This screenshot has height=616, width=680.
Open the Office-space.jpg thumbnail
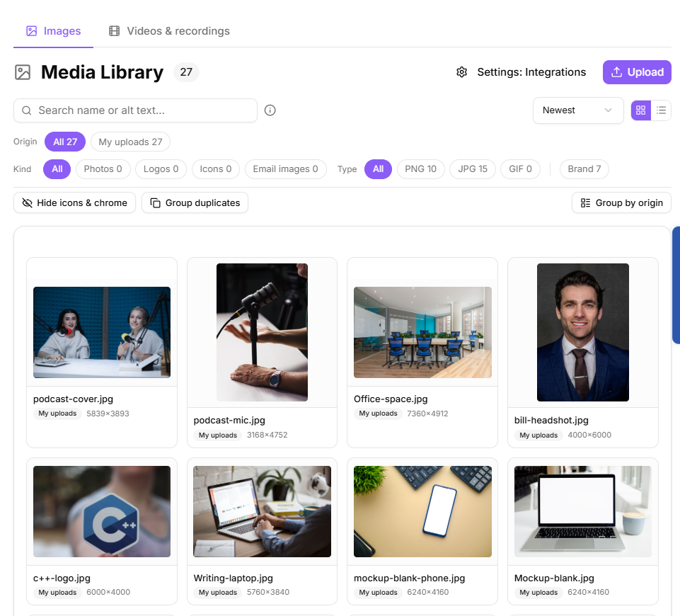click(423, 332)
